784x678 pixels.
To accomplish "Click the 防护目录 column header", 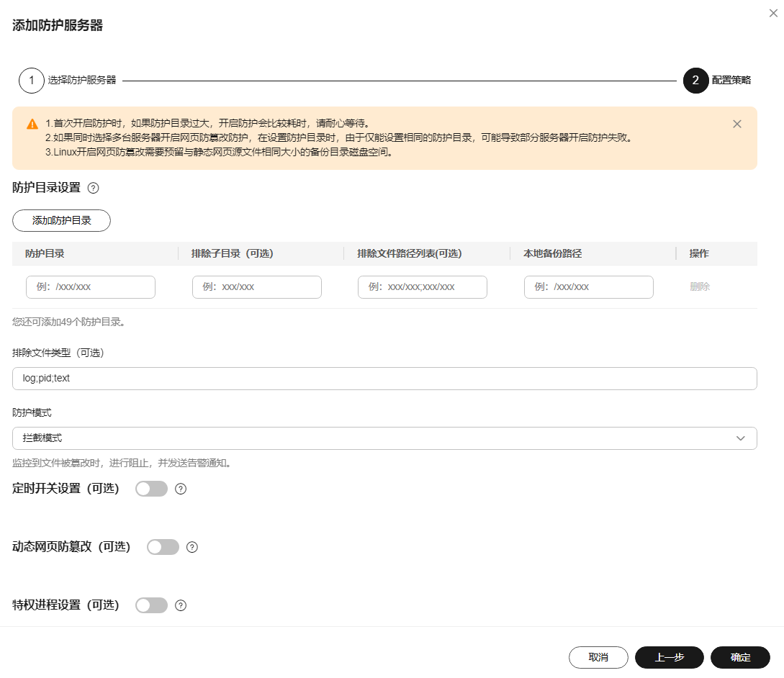I will [x=45, y=253].
